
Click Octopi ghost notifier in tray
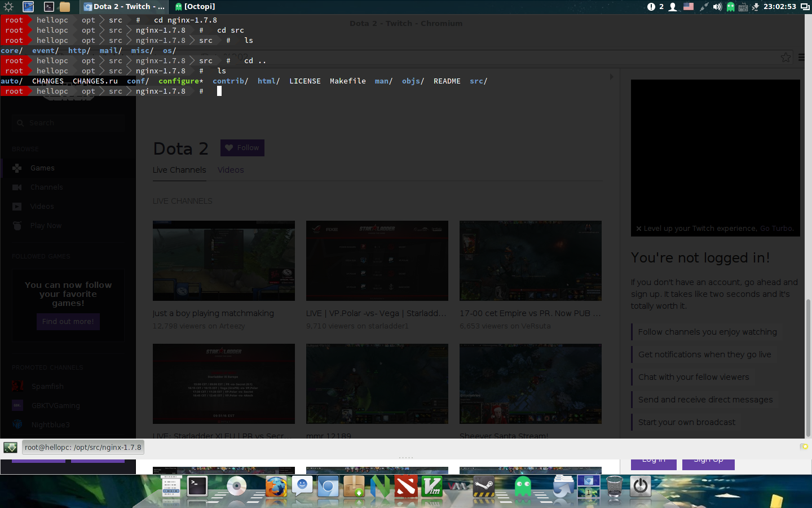pos(730,7)
